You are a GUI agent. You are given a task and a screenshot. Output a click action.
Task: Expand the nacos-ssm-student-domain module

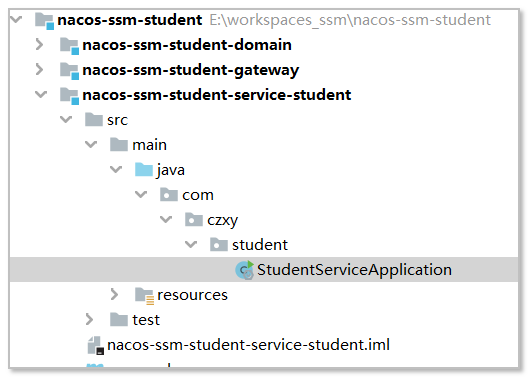tap(39, 44)
